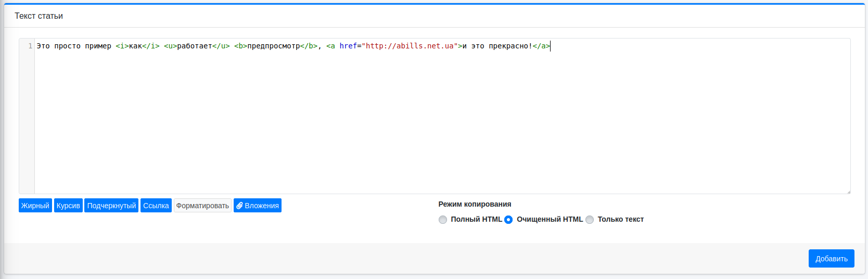
Task: Click the Текст статьи panel header
Action: [39, 16]
